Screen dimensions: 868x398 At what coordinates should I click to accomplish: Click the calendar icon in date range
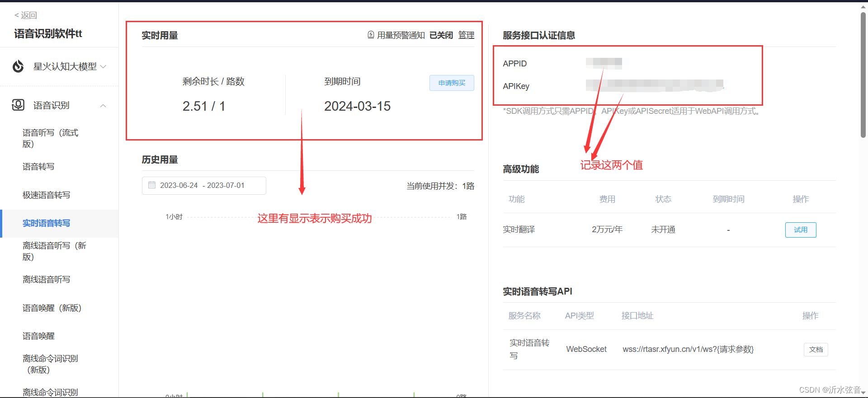click(152, 185)
